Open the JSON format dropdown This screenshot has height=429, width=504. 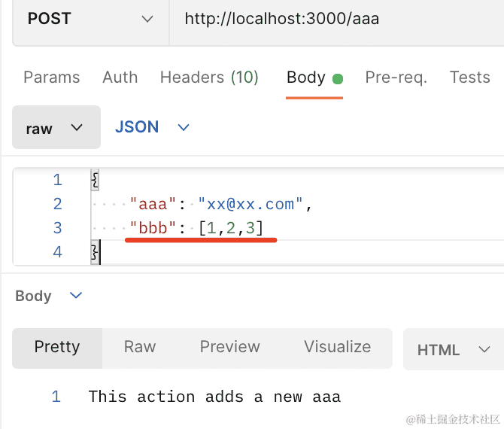(x=152, y=127)
